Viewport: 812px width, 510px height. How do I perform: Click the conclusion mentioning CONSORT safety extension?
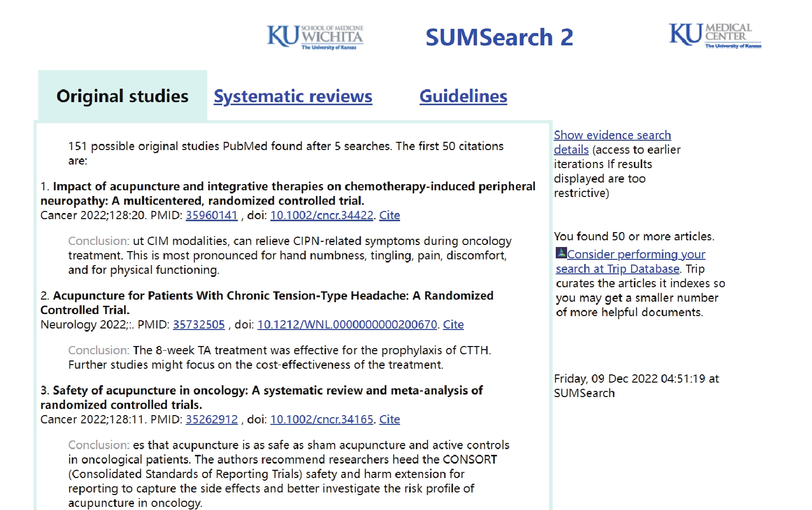pos(289,474)
